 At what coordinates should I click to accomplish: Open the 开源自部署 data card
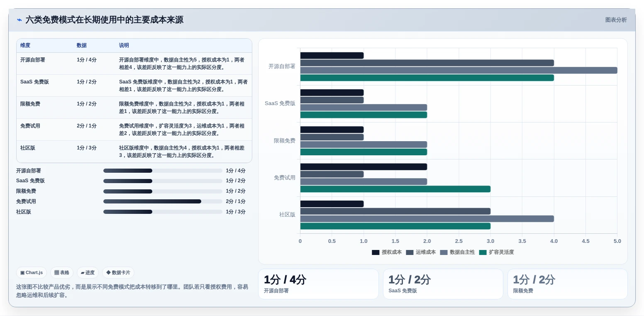click(x=318, y=284)
